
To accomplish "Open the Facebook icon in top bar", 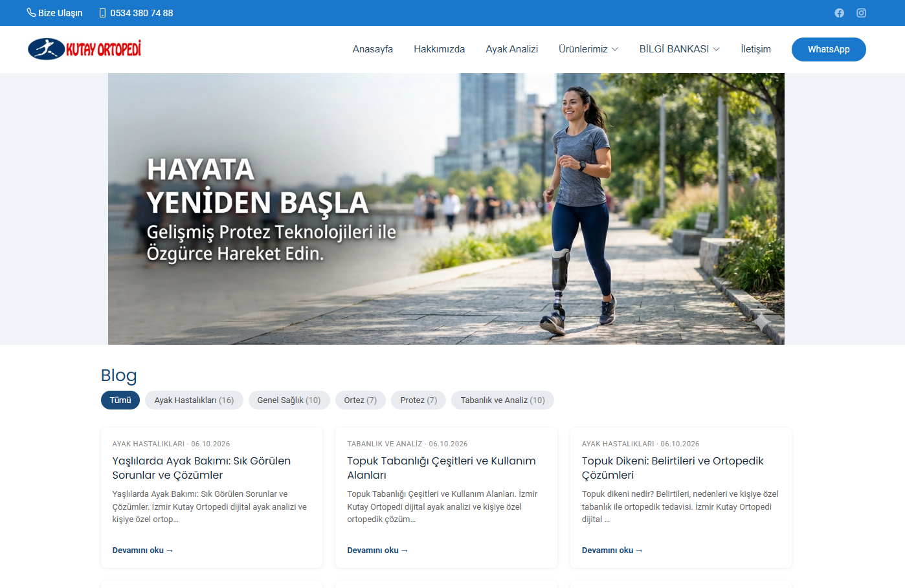I will 839,13.
